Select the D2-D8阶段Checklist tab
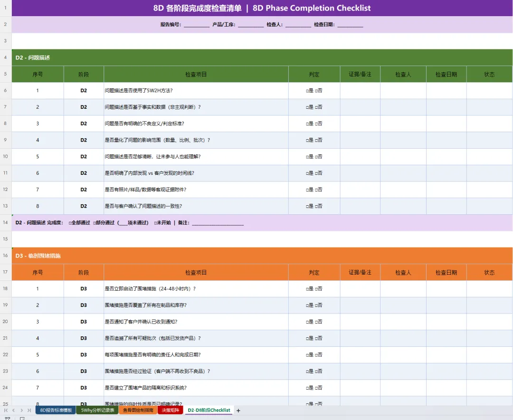Screen dimensions: 513x420 click(x=209, y=410)
